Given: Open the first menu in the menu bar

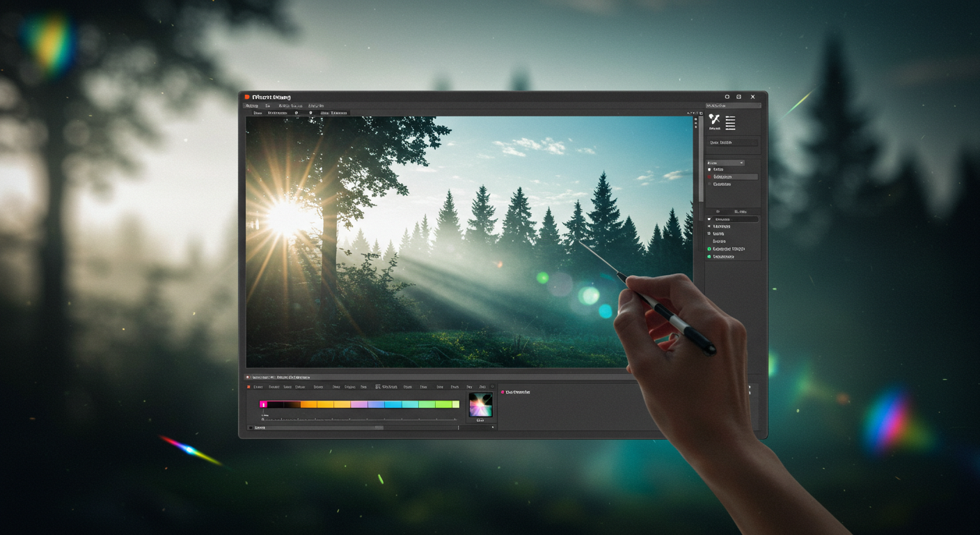Looking at the screenshot, I should click(251, 106).
